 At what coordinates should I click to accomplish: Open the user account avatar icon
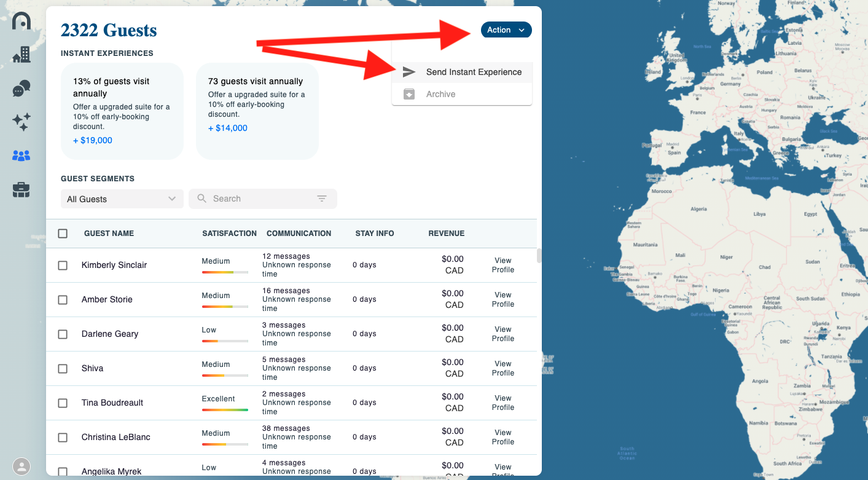pos(22,466)
